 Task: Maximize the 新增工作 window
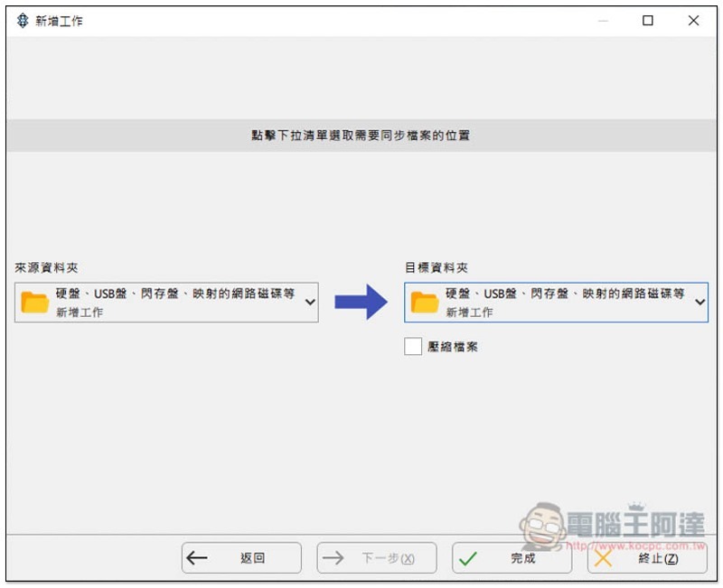tap(647, 20)
